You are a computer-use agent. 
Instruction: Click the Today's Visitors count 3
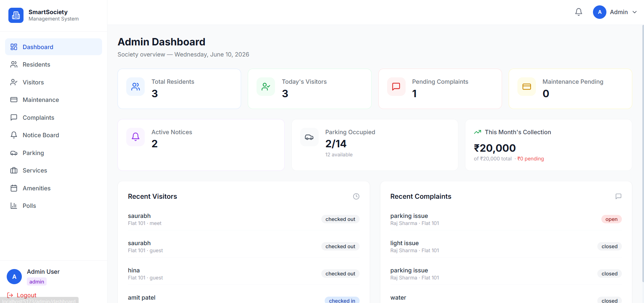pyautogui.click(x=285, y=93)
